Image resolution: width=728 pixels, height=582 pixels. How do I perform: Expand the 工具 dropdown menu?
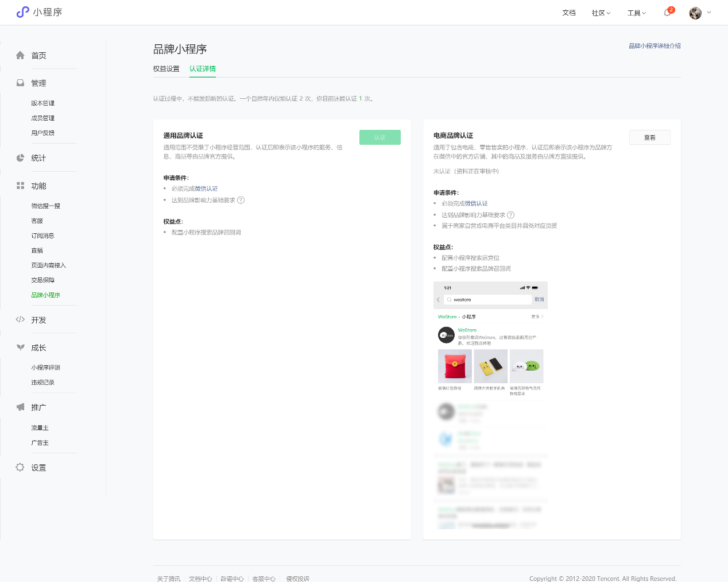pyautogui.click(x=637, y=13)
